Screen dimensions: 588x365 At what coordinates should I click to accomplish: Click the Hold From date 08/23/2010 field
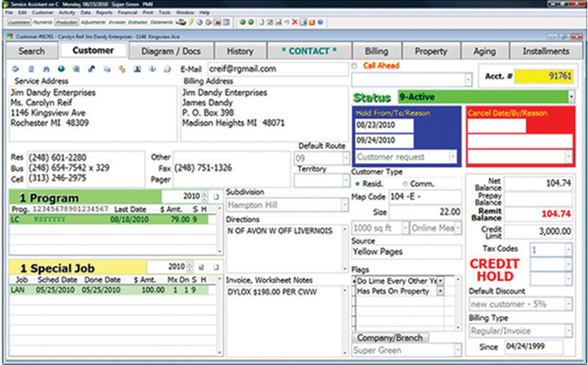[384, 125]
